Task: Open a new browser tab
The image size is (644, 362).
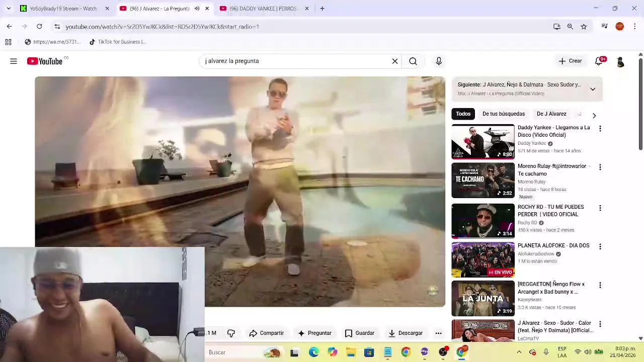Action: pyautogui.click(x=322, y=9)
